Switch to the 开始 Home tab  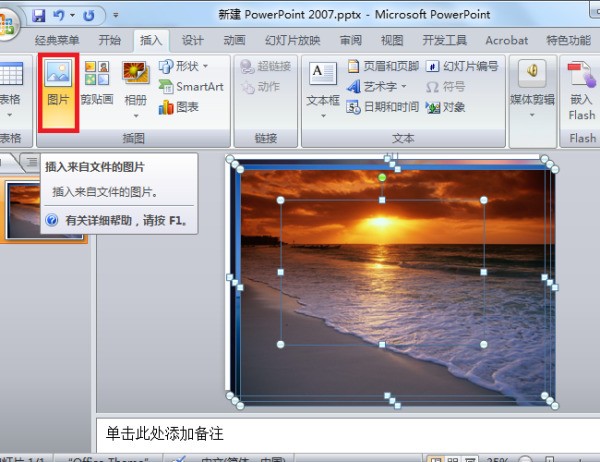110,41
